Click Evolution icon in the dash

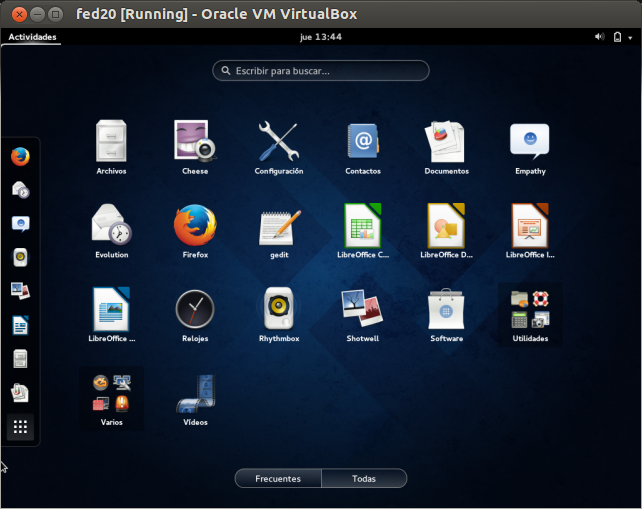click(x=20, y=190)
